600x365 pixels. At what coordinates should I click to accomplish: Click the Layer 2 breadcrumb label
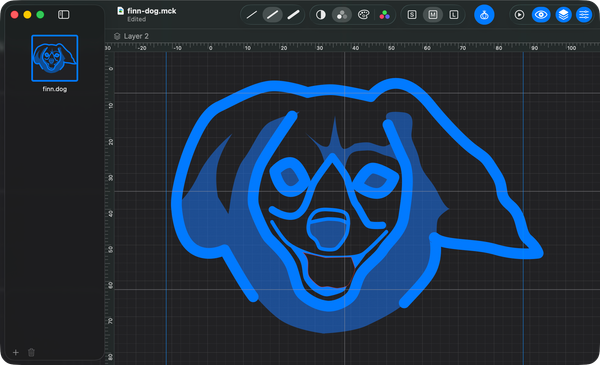point(136,36)
